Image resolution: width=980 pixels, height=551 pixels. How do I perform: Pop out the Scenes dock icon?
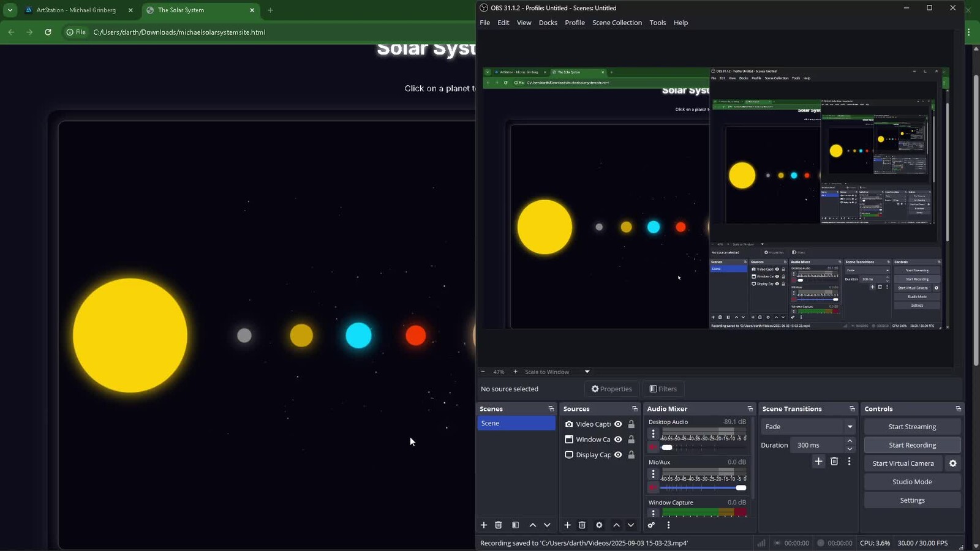pyautogui.click(x=551, y=409)
